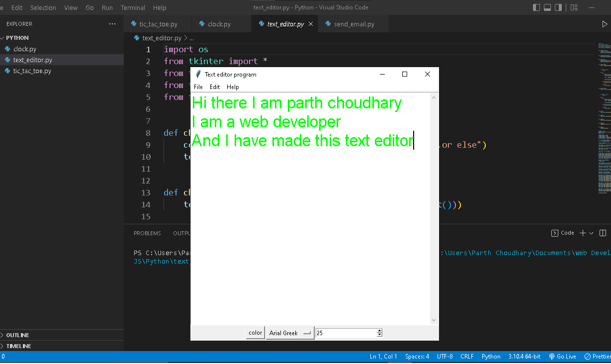Click the code minimap in VS Code
611x364 pixels.
pyautogui.click(x=605, y=119)
